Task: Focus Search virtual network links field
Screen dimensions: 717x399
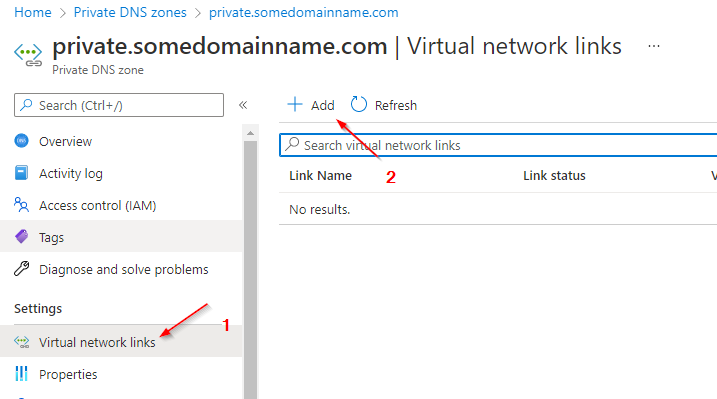Action: 498,145
